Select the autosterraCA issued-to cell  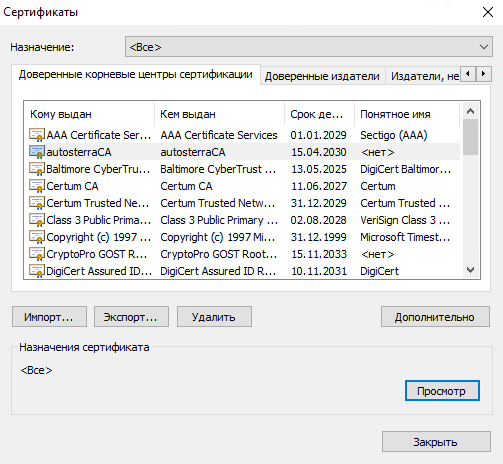pos(79,152)
